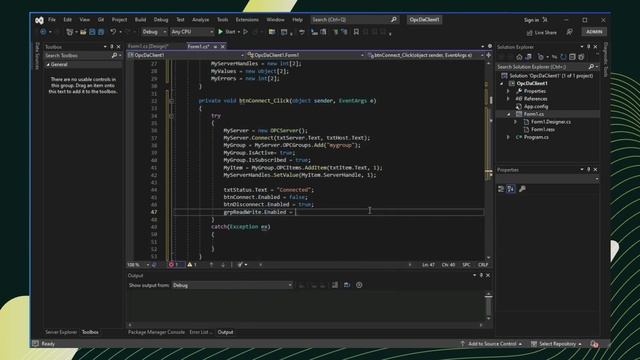Switch to the Server Explorer tab
The image size is (640, 360).
(61, 332)
